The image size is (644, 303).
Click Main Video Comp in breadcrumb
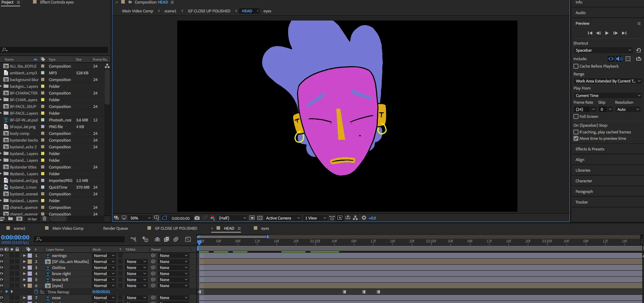point(138,11)
